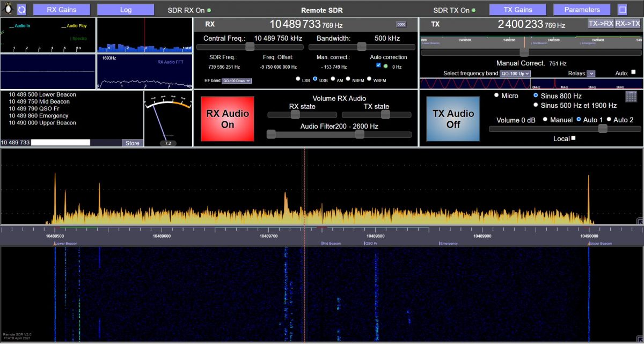
Task: Click the spectrum resize icon at right edge
Action: [640, 222]
